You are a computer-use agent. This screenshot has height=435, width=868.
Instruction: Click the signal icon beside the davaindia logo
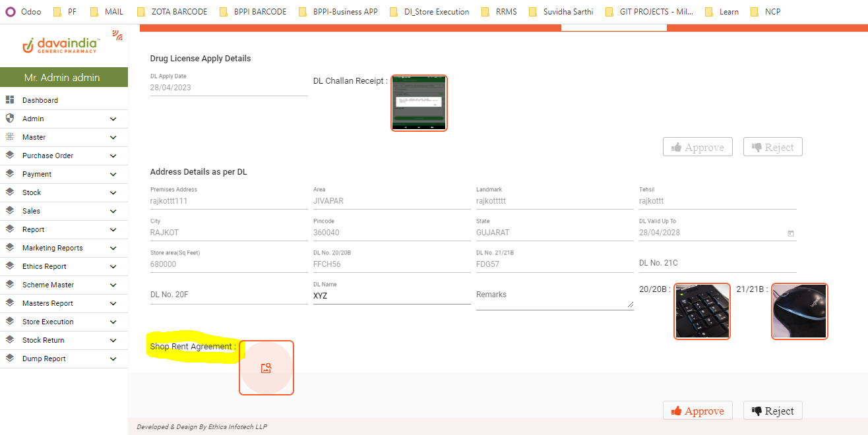coord(117,36)
